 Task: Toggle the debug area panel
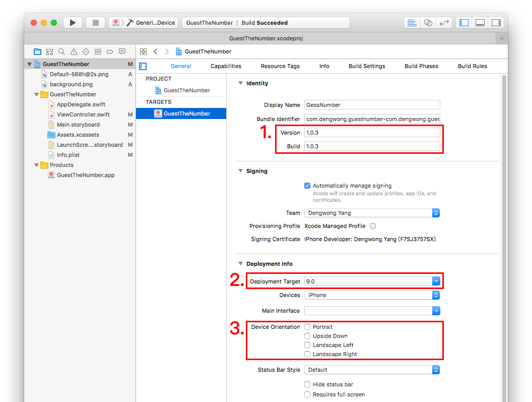click(x=480, y=23)
